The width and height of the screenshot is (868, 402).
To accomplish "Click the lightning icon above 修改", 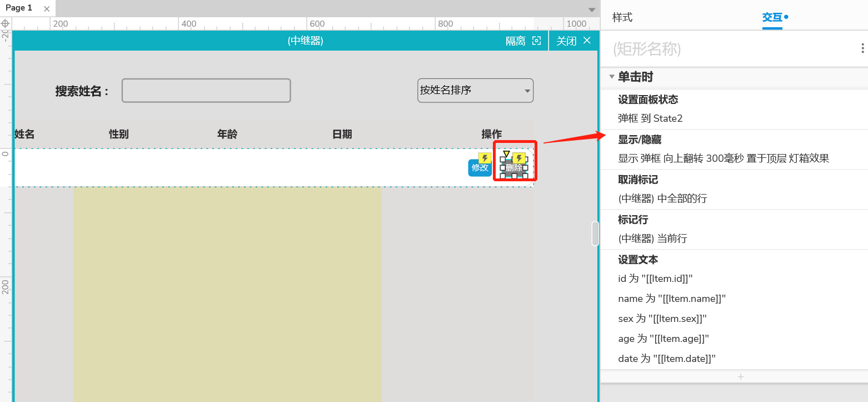I will (485, 158).
